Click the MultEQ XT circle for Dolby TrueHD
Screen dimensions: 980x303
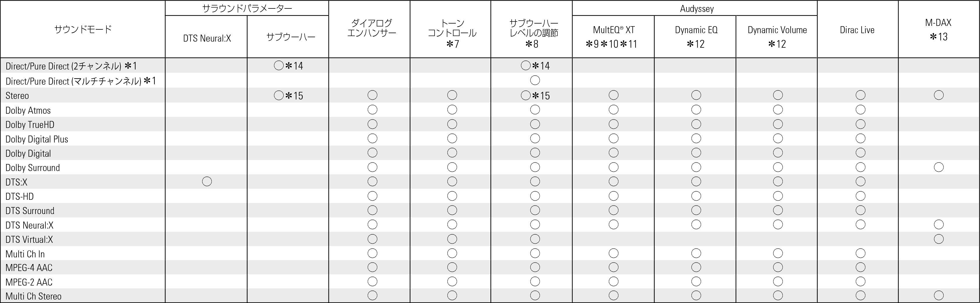613,124
